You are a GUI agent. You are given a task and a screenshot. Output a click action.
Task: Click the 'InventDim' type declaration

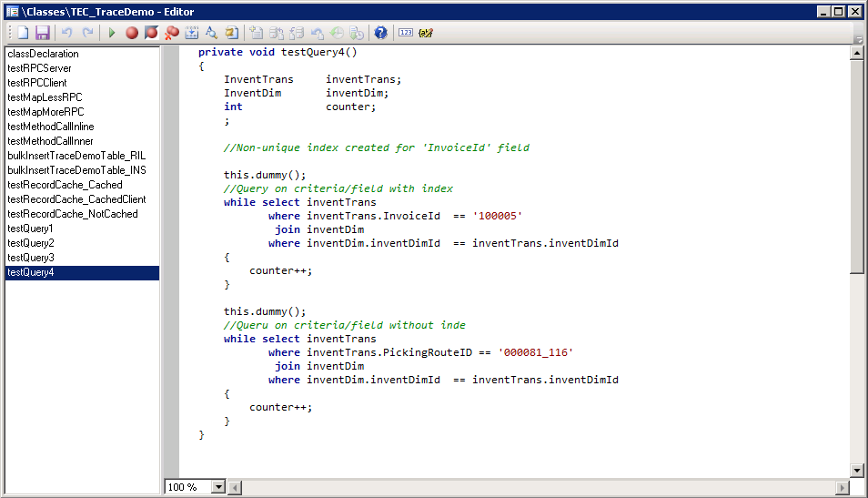tap(252, 93)
